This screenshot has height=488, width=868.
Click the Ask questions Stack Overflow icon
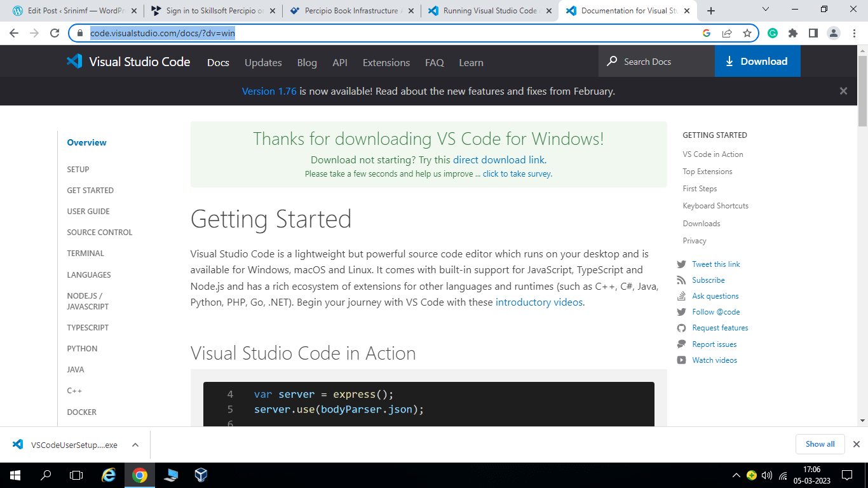point(681,296)
